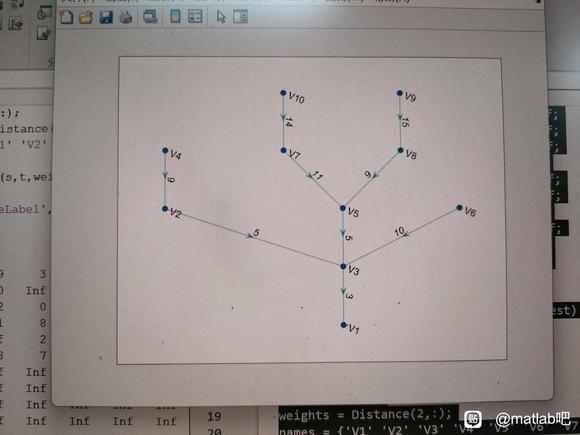
Task: Toggle the Insert Colorbar tool
Action: click(x=175, y=16)
